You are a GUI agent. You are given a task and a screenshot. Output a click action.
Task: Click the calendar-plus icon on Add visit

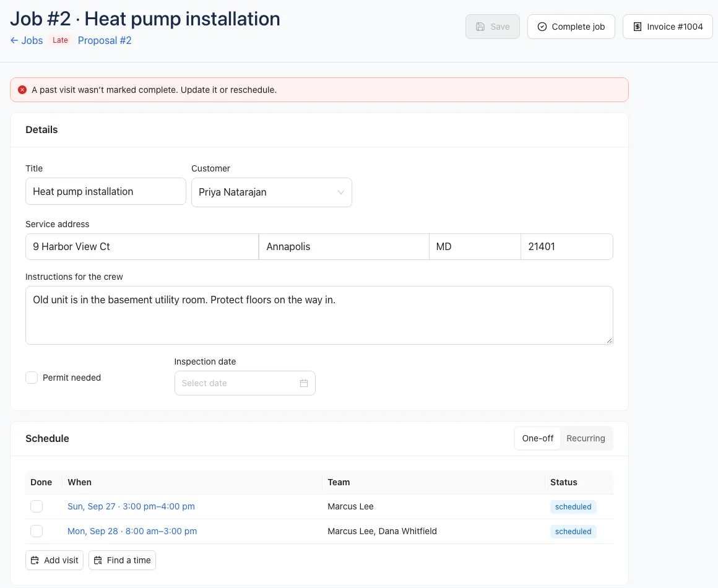coord(35,560)
